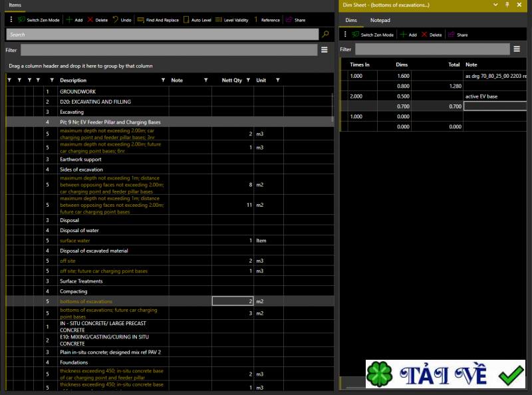Switch to the Dims tab
Screen dimensions: 532x395
(x=351, y=21)
